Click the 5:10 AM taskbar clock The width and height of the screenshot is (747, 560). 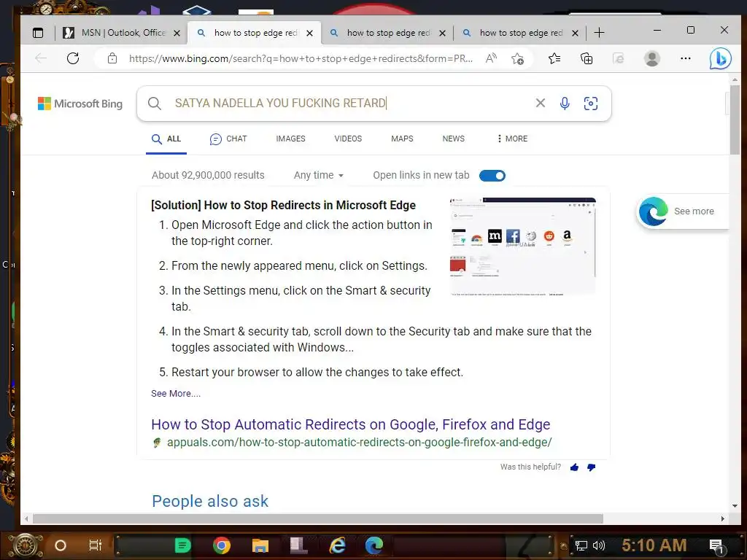pyautogui.click(x=654, y=545)
